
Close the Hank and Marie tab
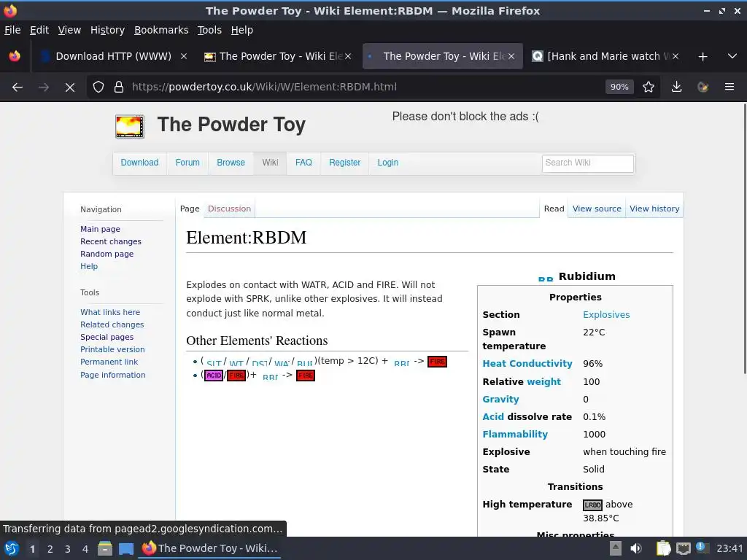tap(675, 56)
